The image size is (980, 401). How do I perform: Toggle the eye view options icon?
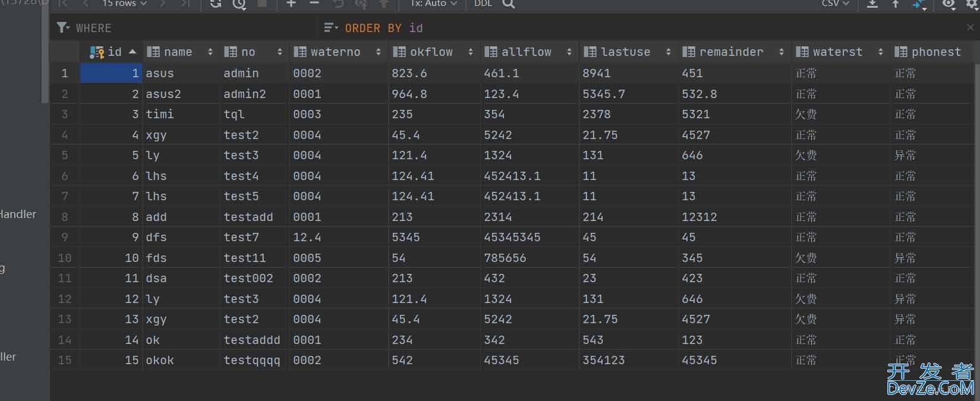pyautogui.click(x=949, y=4)
